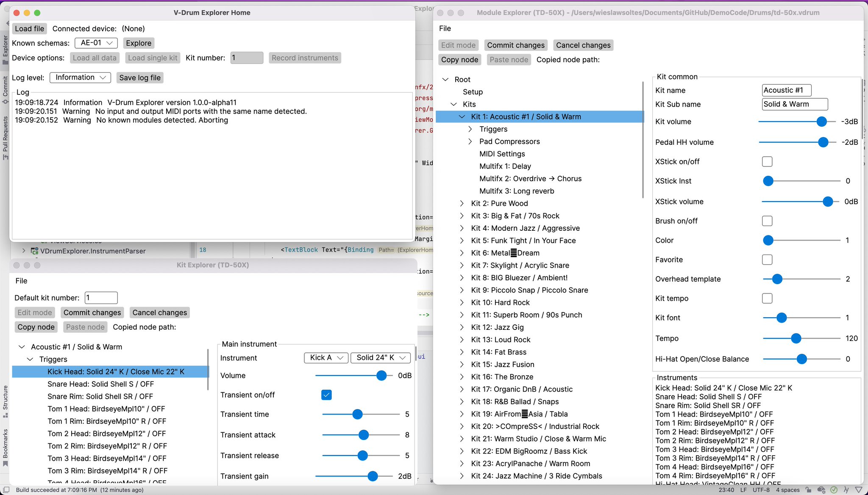Open the Known schemas dropdown
Screen dimensions: 868x495
click(96, 43)
